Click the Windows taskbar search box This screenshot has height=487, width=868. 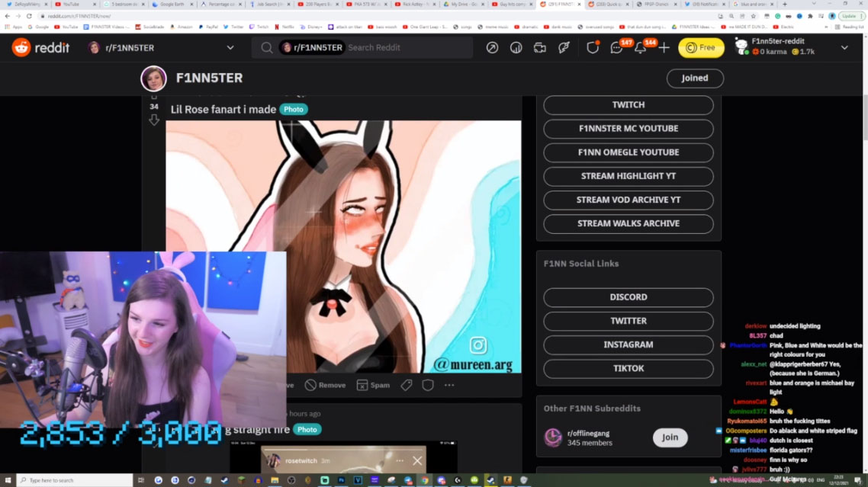tap(75, 480)
